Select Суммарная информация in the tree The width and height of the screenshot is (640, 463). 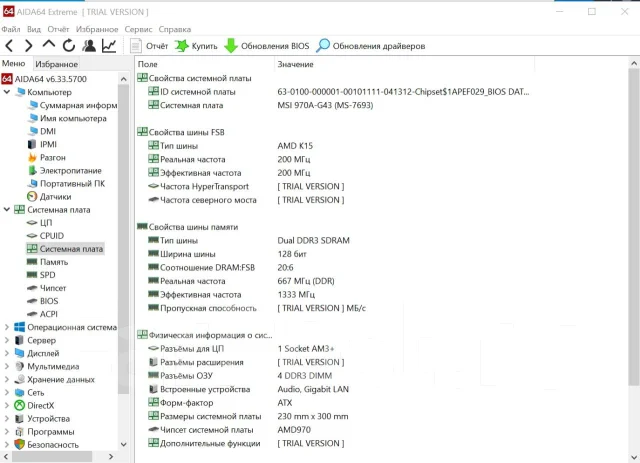(72, 105)
